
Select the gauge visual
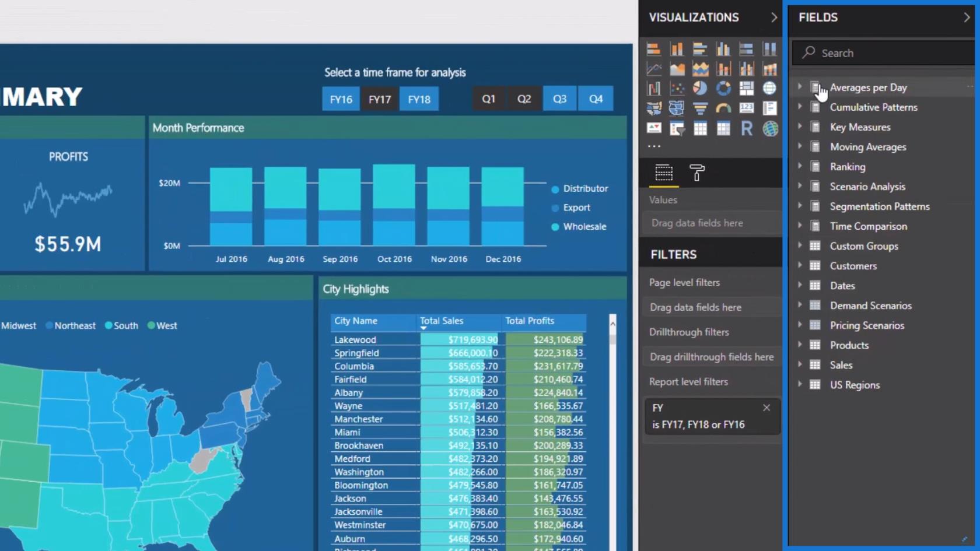point(723,108)
